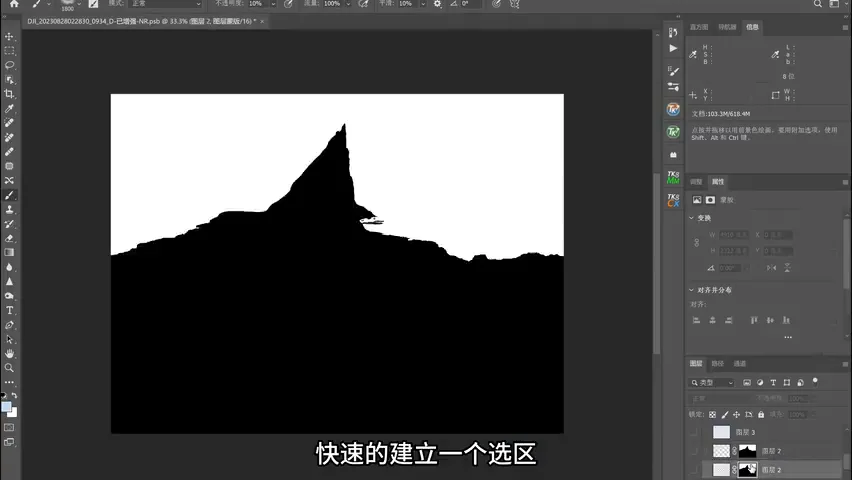Select the Blur droplet tool
The width and height of the screenshot is (852, 480).
pyautogui.click(x=9, y=267)
